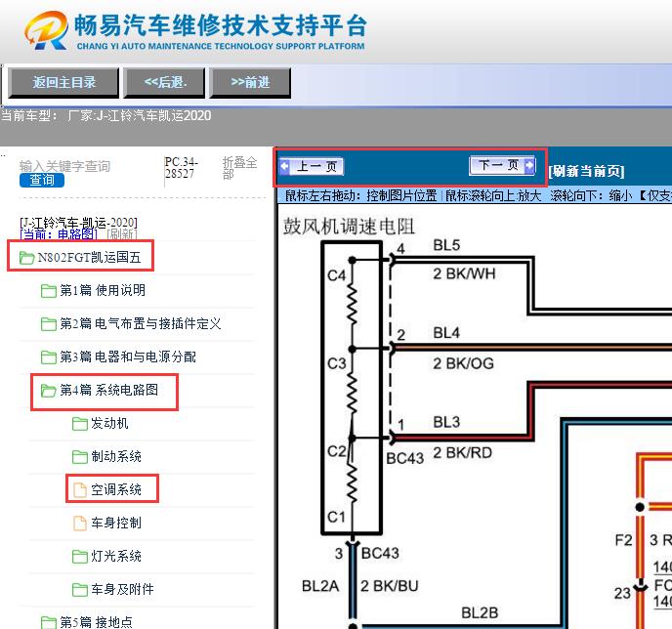Screen dimensions: 672x629
Task: Expand 第3篇 电器和与电源分配
Action: pos(128,356)
